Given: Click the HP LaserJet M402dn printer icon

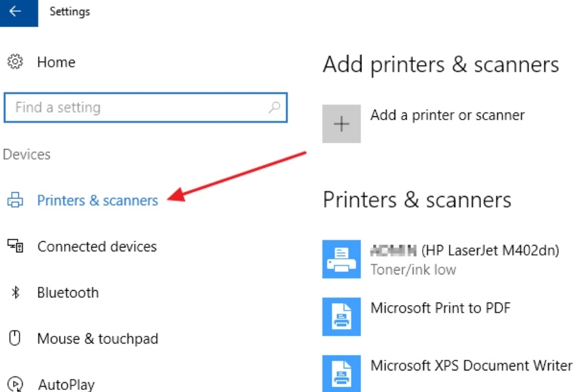Looking at the screenshot, I should coord(341,259).
